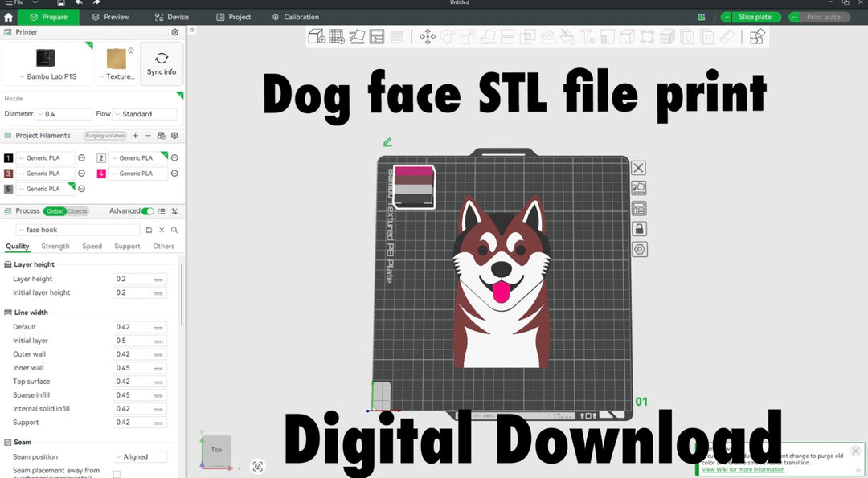Open the face hook process preset dropdown
Image resolution: width=868 pixels, height=478 pixels.
click(x=78, y=230)
